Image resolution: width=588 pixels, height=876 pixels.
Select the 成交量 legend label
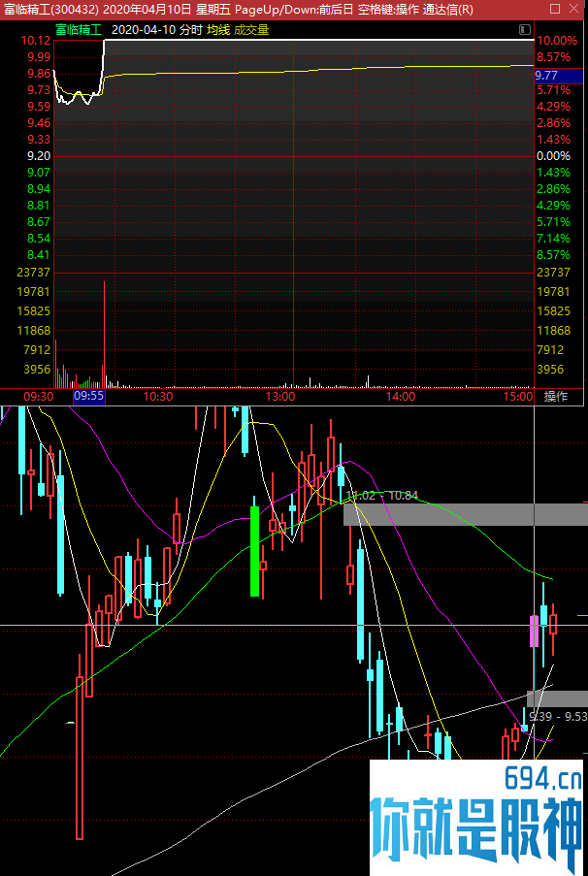[x=251, y=30]
